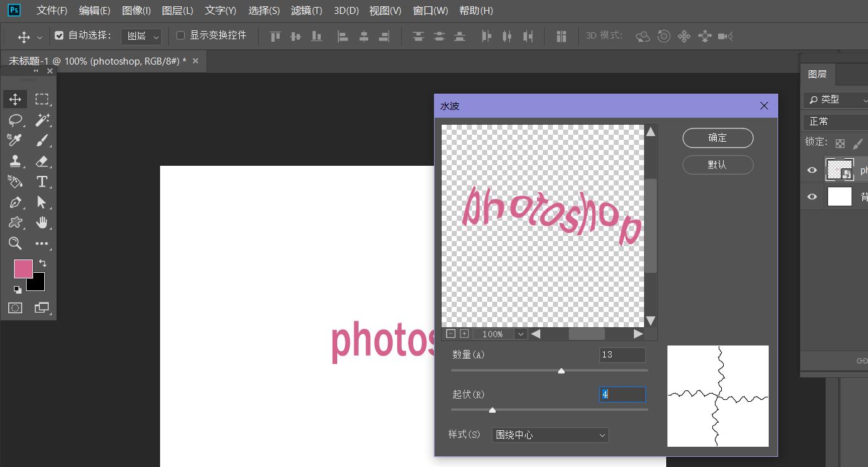Open the 样式 围绕中心 dropdown
868x467 pixels.
coord(550,435)
